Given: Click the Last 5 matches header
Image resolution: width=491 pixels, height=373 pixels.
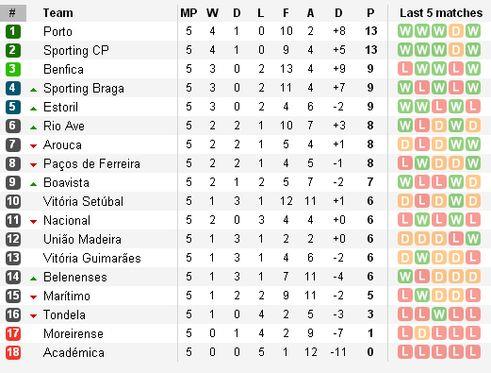Looking at the screenshot, I should click(x=441, y=13).
